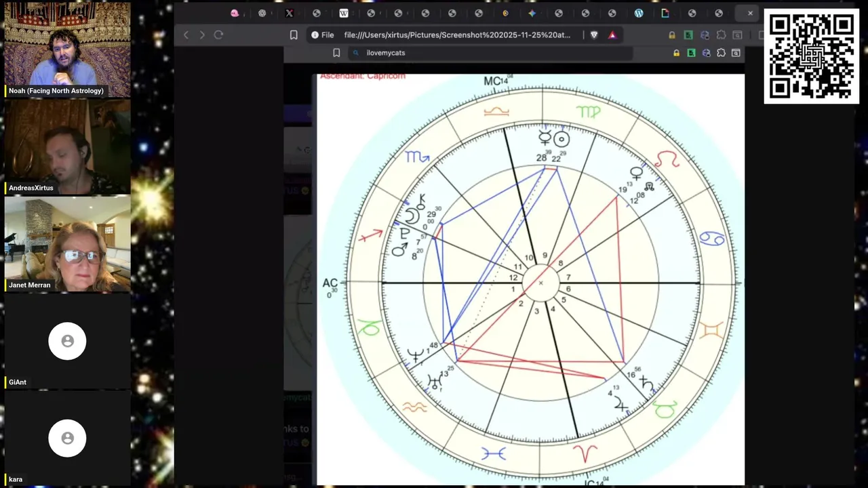Viewport: 868px width, 488px height.
Task: Open the Brave Shields lion icon
Action: pyautogui.click(x=595, y=35)
